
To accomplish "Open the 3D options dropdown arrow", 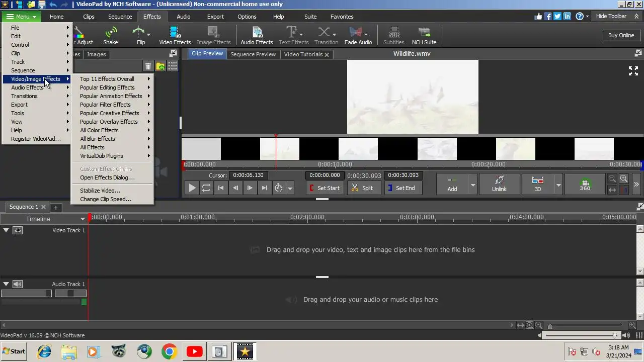I will (558, 185).
